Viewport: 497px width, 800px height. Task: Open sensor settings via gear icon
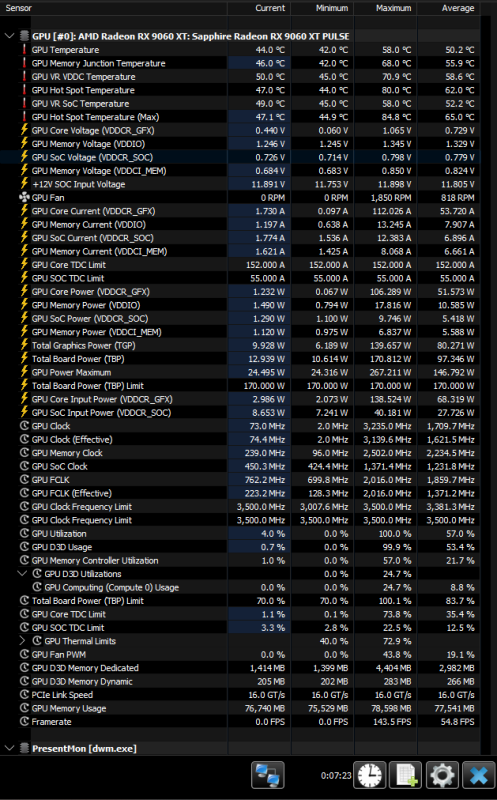[x=442, y=776]
